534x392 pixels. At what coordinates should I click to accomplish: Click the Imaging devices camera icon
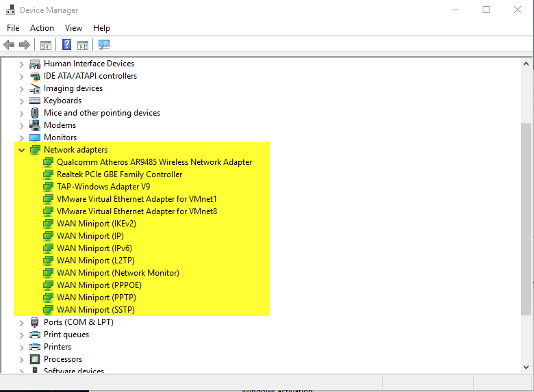(x=35, y=88)
